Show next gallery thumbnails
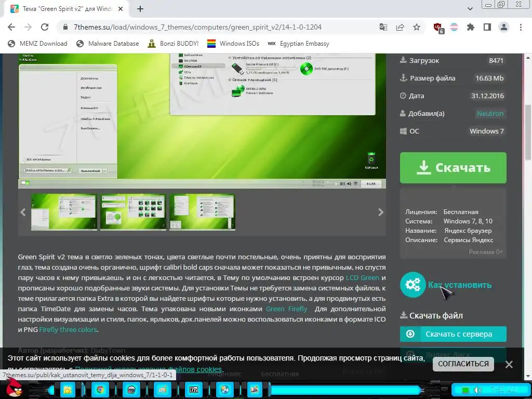 click(x=381, y=212)
